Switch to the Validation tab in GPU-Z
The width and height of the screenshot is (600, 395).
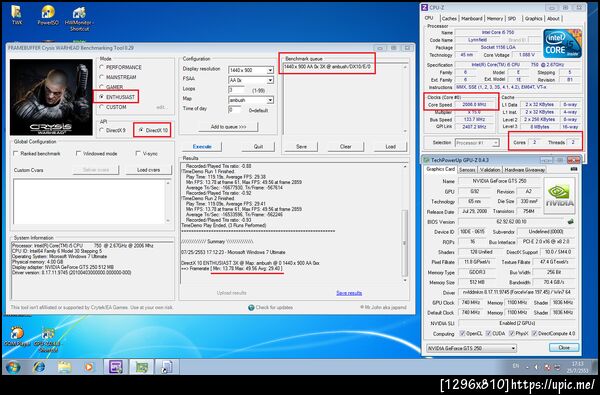tap(490, 170)
